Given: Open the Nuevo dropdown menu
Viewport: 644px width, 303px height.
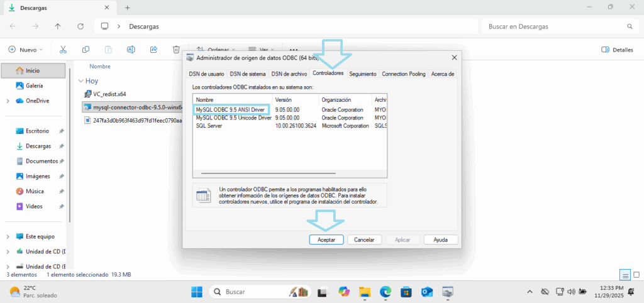Looking at the screenshot, I should pos(25,50).
